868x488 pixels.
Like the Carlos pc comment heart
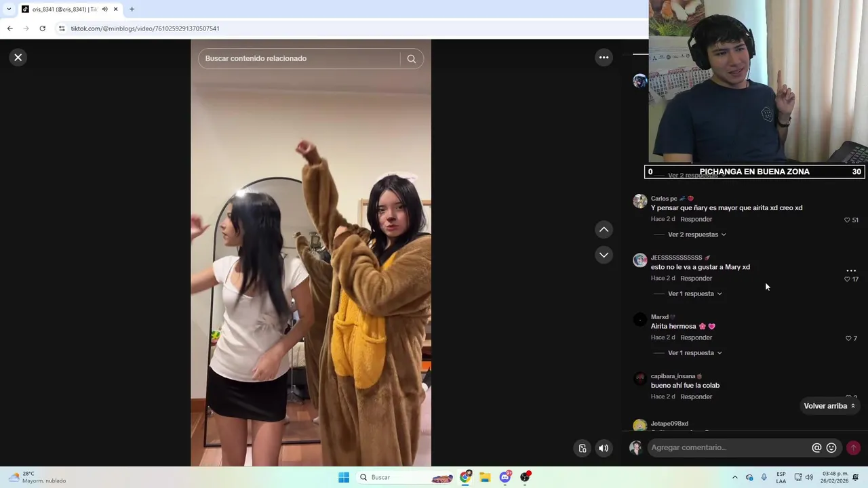click(847, 220)
